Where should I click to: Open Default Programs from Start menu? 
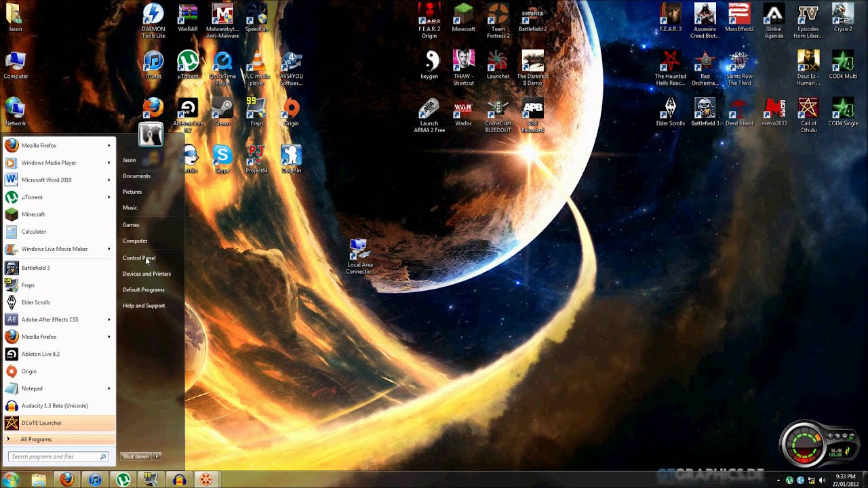point(143,289)
